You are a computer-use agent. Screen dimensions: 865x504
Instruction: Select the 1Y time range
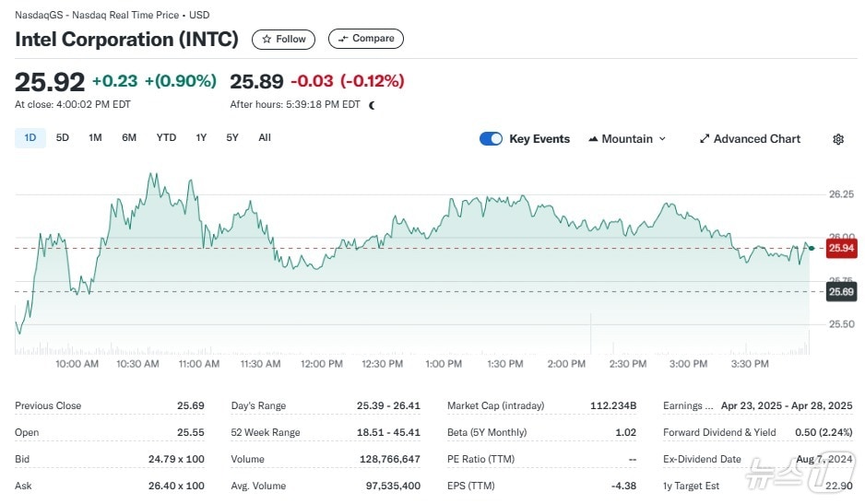click(201, 138)
